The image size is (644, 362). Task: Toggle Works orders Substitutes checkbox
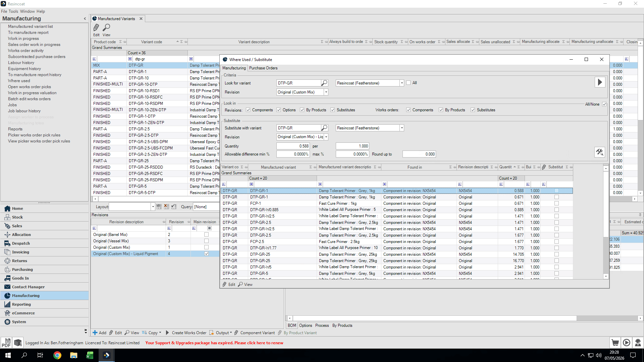(x=473, y=110)
